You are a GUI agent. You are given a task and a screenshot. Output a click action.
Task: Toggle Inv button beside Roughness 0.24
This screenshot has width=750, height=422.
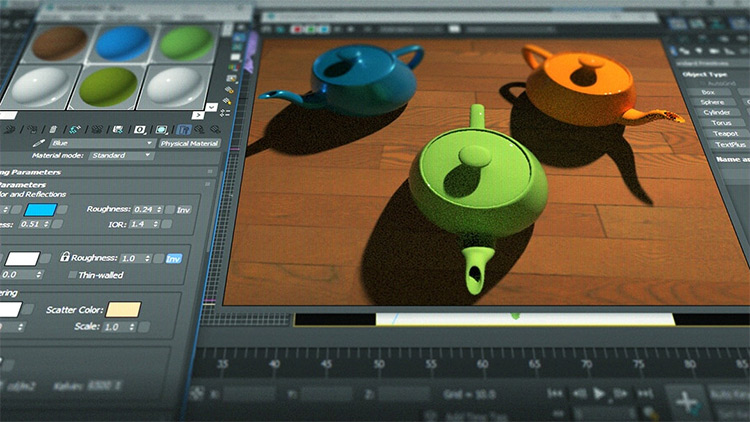coord(183,210)
